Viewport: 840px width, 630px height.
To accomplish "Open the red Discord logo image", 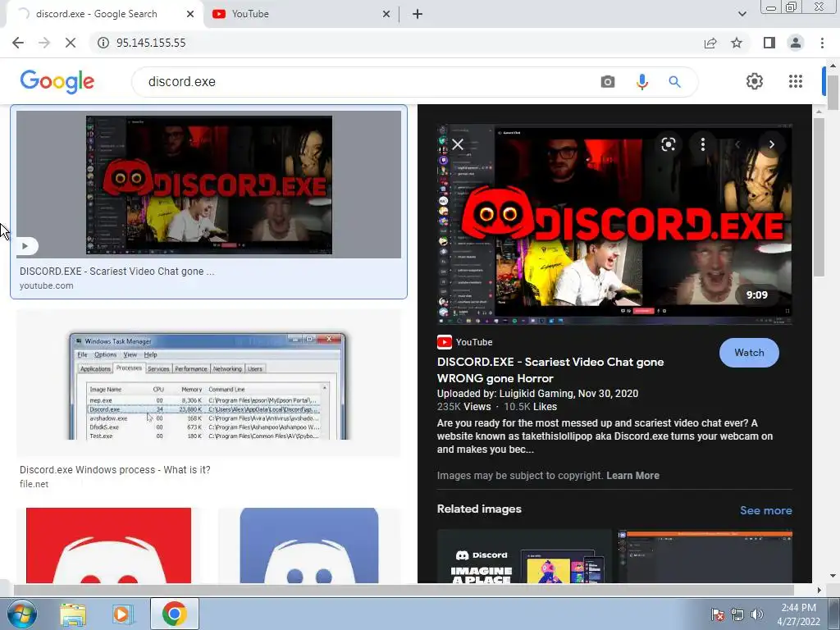I will tap(108, 546).
